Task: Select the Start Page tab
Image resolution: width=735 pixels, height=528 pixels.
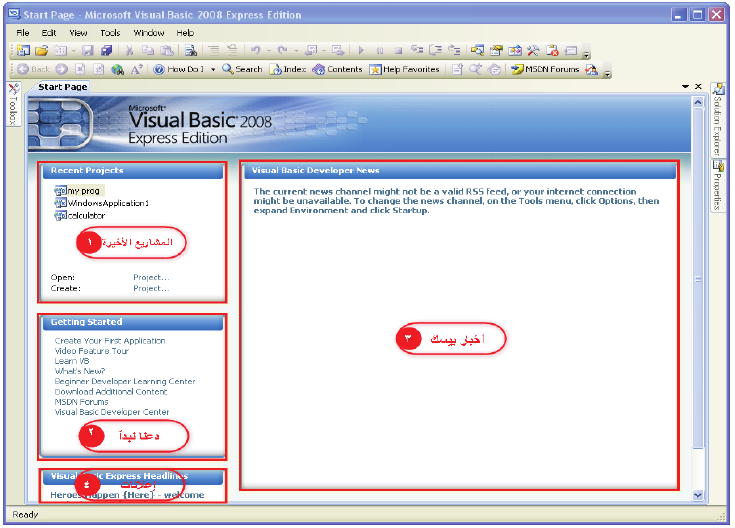Action: pyautogui.click(x=62, y=87)
